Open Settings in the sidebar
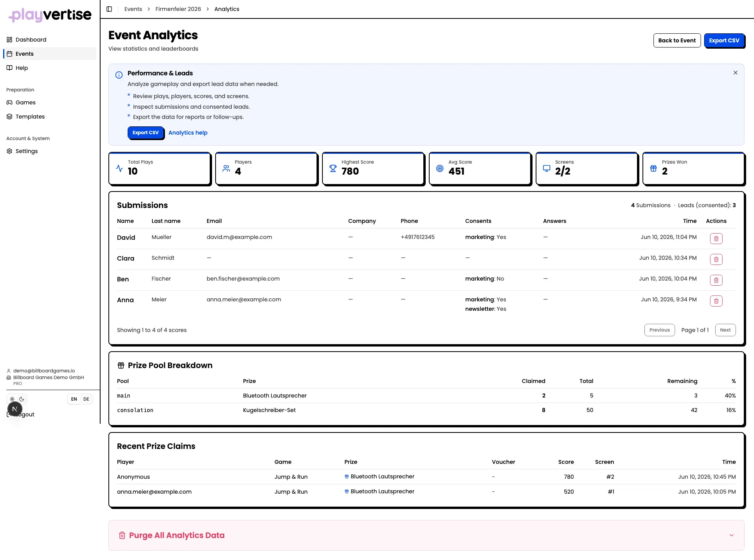This screenshot has height=560, width=754. pyautogui.click(x=49, y=151)
